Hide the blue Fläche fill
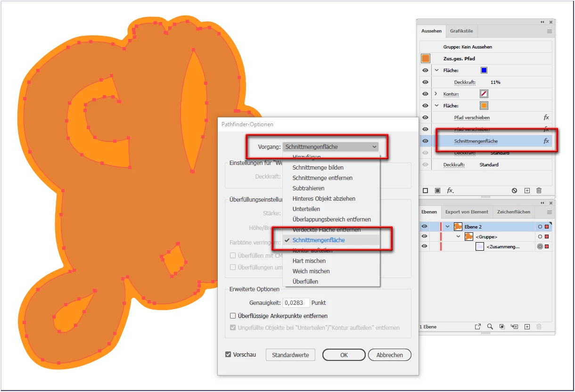Screen dimensions: 575x392 tap(425, 70)
